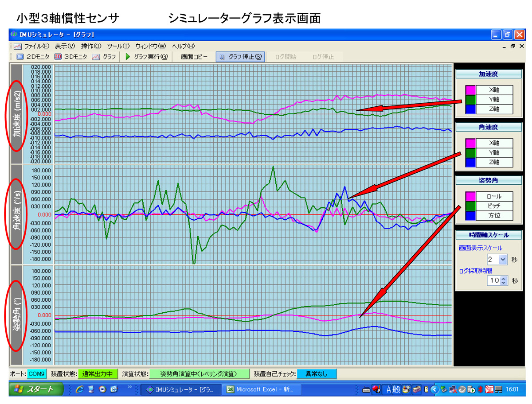Increase the ログ採取時間 spinner value

pos(503,278)
